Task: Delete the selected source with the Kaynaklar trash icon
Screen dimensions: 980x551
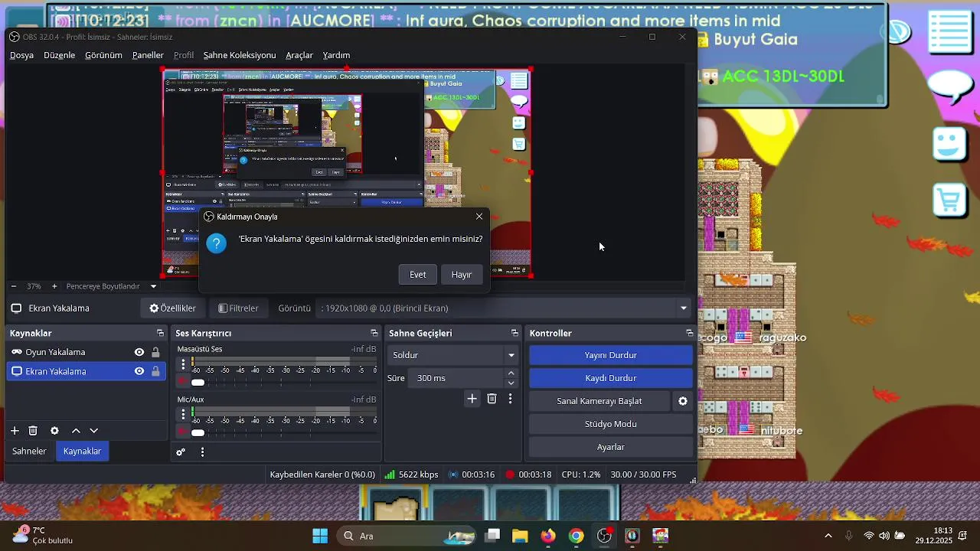Action: coord(33,431)
